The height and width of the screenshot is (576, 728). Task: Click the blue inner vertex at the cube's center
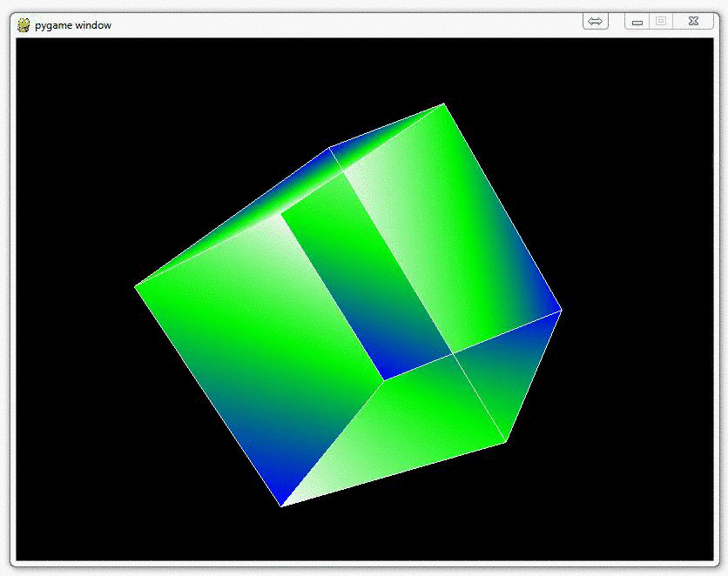383,379
